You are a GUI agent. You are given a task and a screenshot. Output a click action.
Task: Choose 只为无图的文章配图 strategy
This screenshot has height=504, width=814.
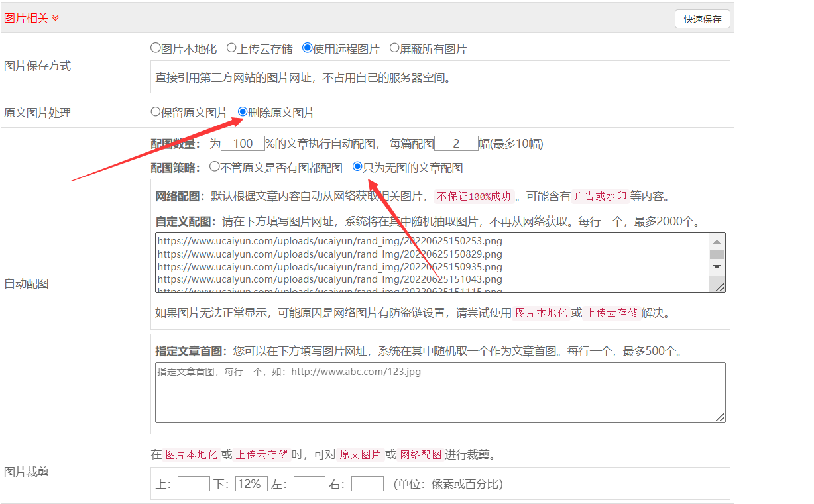[358, 167]
